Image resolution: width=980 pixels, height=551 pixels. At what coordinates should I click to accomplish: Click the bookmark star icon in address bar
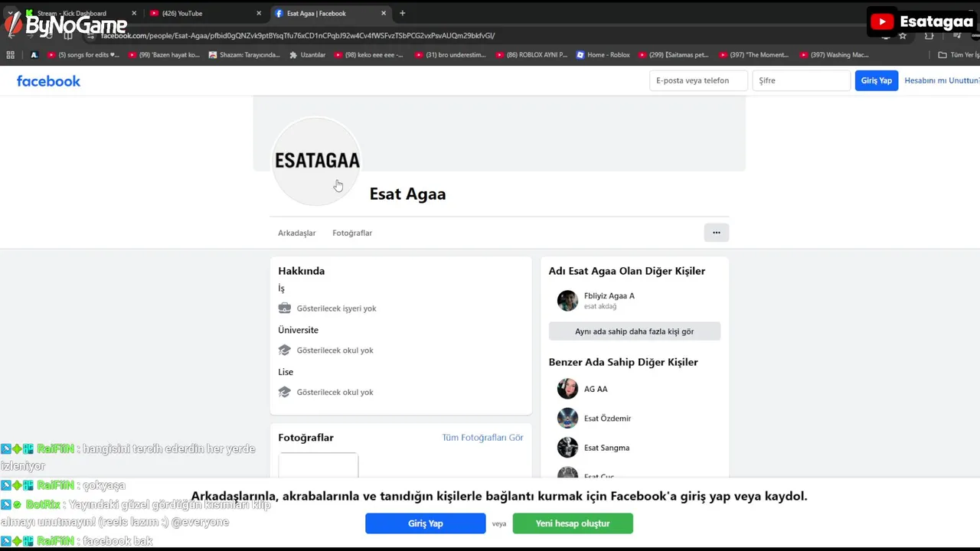[903, 36]
